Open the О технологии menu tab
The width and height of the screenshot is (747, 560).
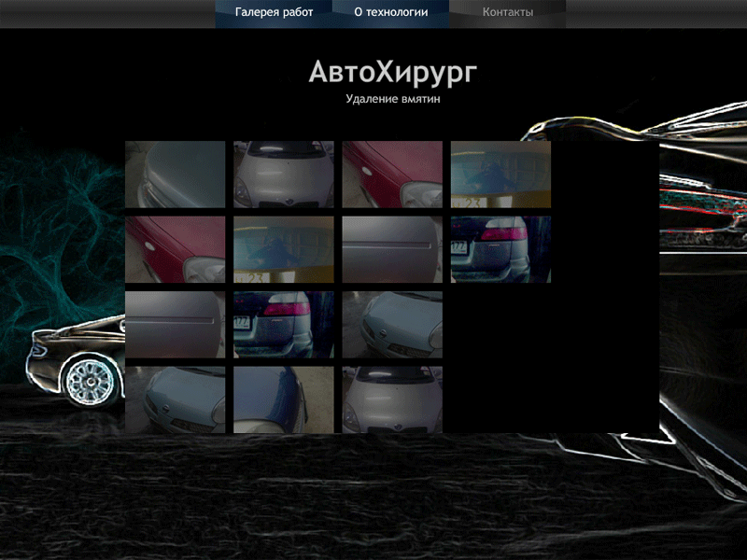point(390,13)
